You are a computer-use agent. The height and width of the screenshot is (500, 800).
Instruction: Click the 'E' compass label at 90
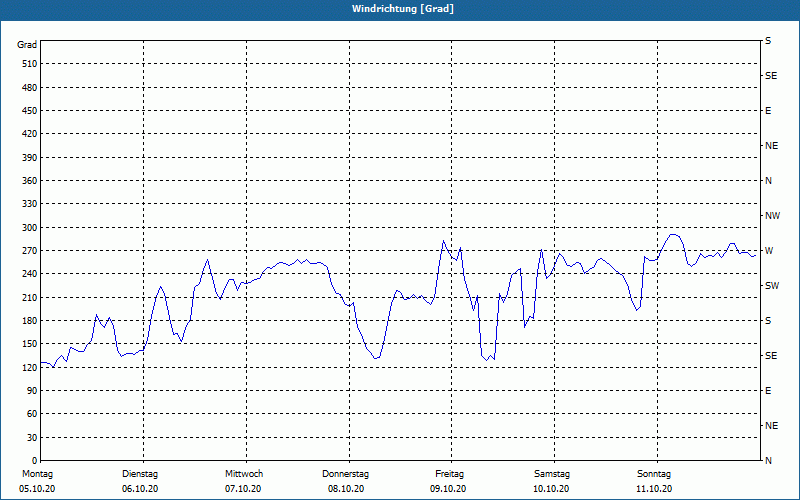768,391
